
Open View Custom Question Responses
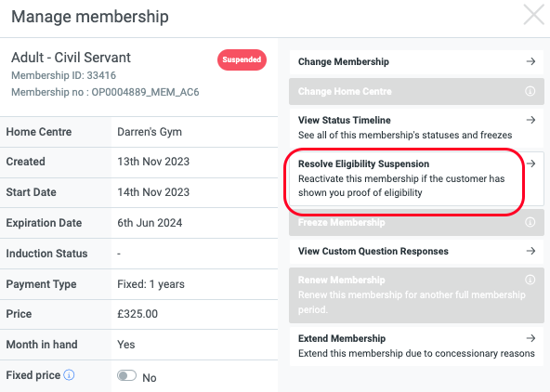(x=416, y=252)
